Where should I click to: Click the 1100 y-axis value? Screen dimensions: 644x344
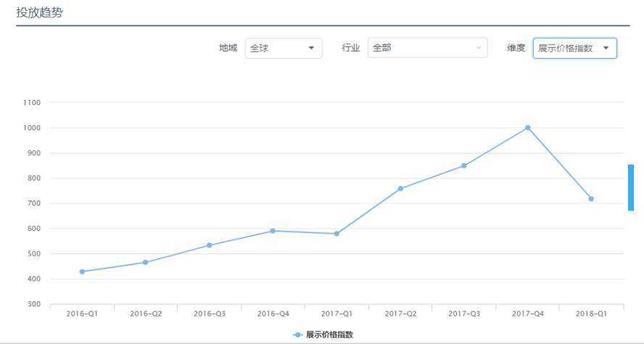point(32,103)
